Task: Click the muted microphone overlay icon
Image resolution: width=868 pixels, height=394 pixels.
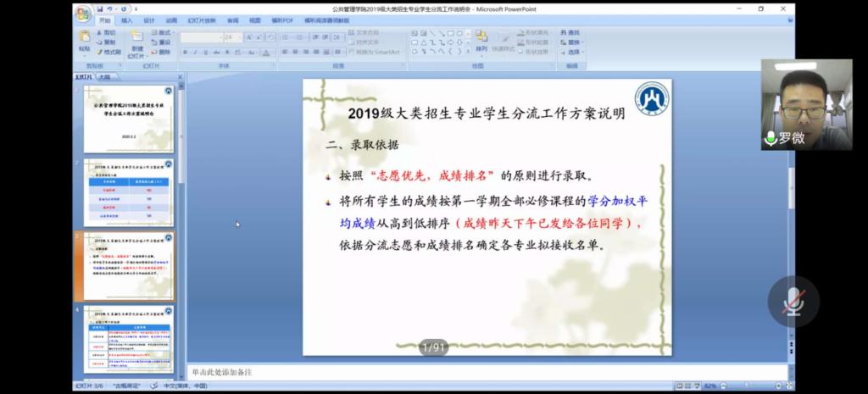Action: pos(793,301)
